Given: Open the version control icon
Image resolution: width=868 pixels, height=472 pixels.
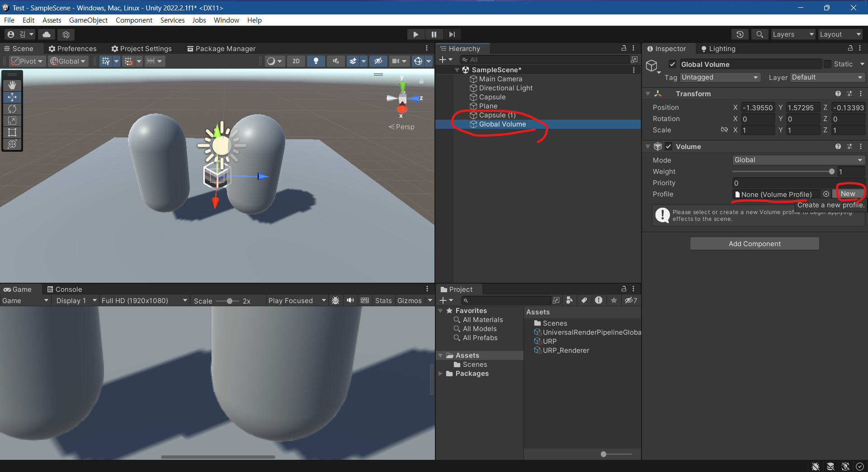Looking at the screenshot, I should point(66,34).
